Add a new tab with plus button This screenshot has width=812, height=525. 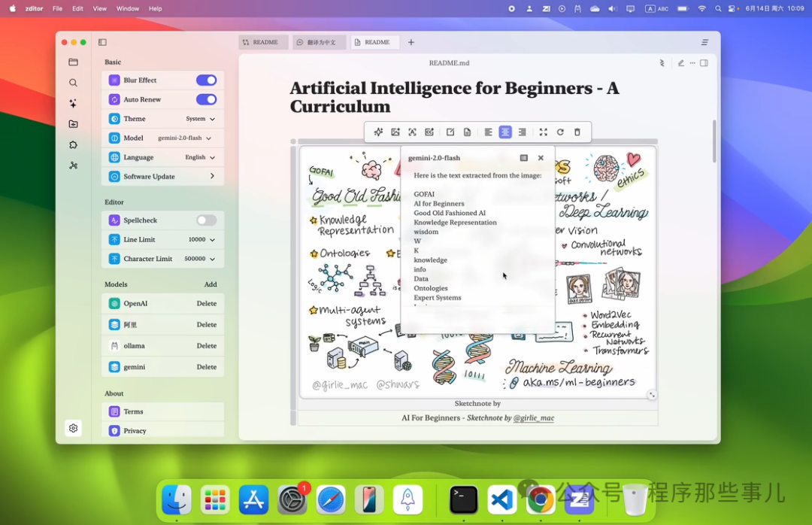411,42
